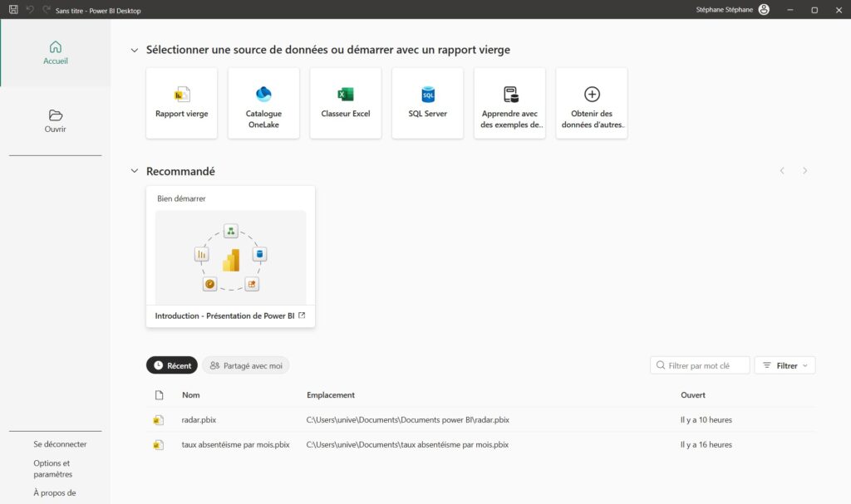Image resolution: width=851 pixels, height=504 pixels.
Task: Click the Undo arrow in title bar
Action: pyautogui.click(x=30, y=10)
